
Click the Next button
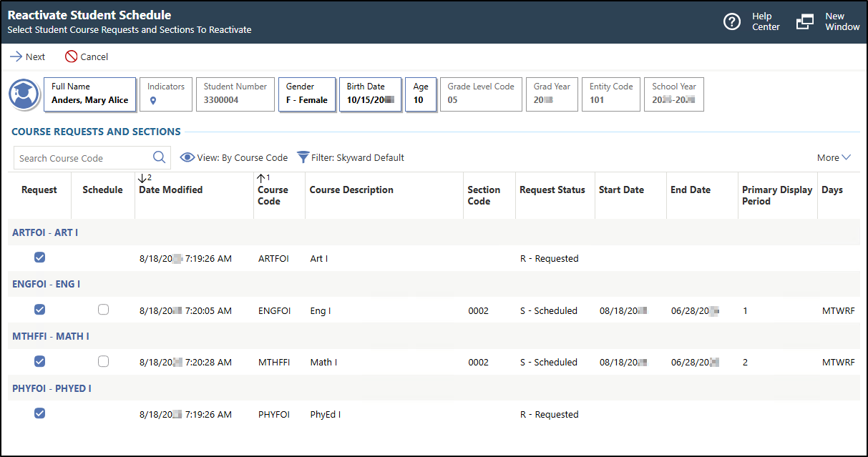(27, 56)
